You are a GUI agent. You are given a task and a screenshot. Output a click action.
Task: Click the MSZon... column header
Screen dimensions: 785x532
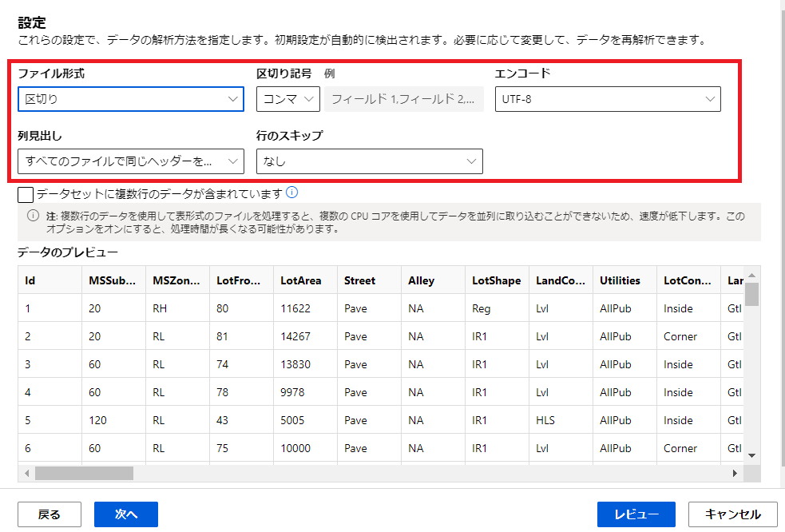click(x=177, y=280)
